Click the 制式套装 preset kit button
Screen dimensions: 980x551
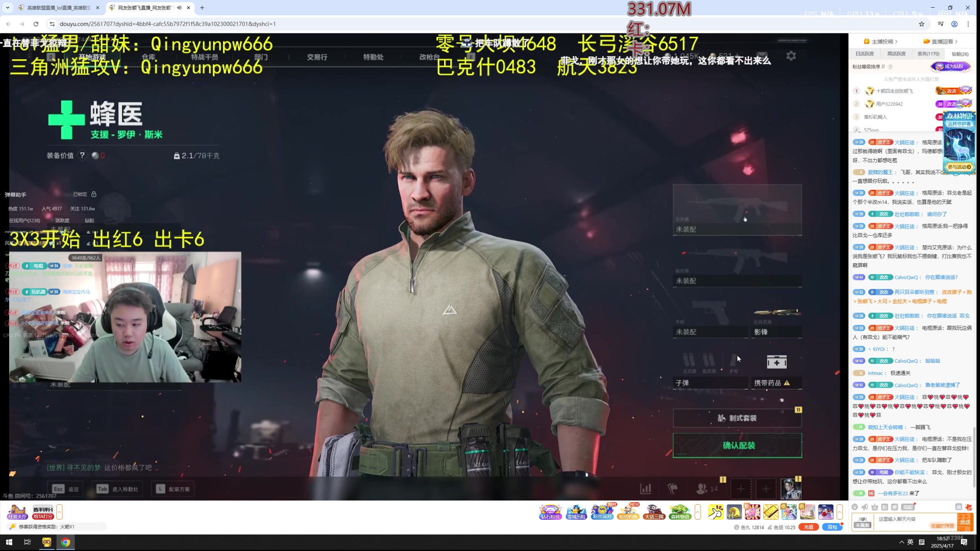coord(737,418)
